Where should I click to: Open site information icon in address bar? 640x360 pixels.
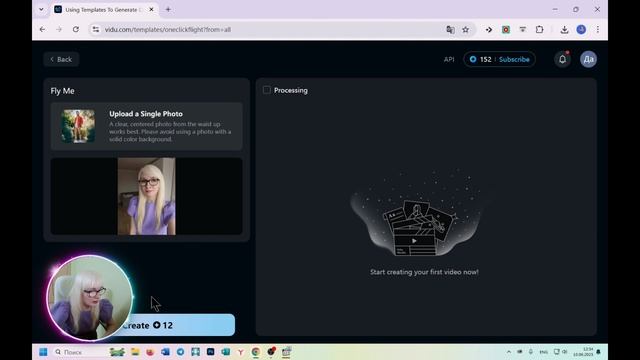coord(96,29)
